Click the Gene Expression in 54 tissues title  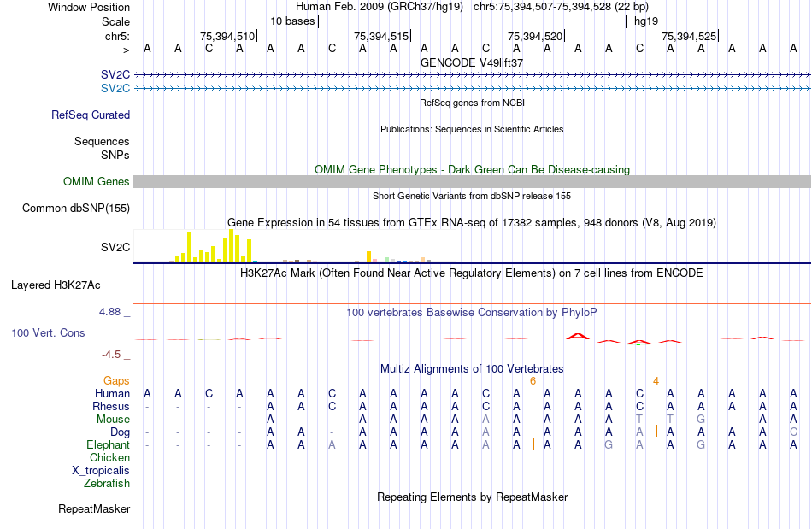coord(472,222)
